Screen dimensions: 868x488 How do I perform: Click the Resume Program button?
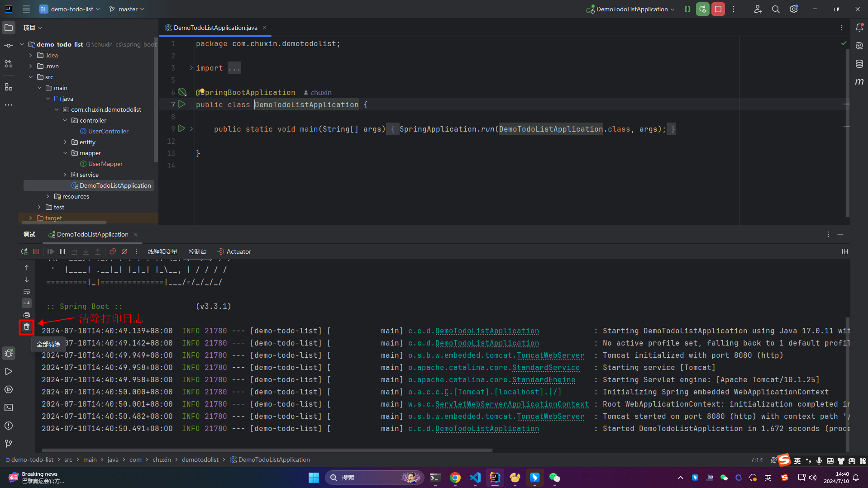(51, 251)
